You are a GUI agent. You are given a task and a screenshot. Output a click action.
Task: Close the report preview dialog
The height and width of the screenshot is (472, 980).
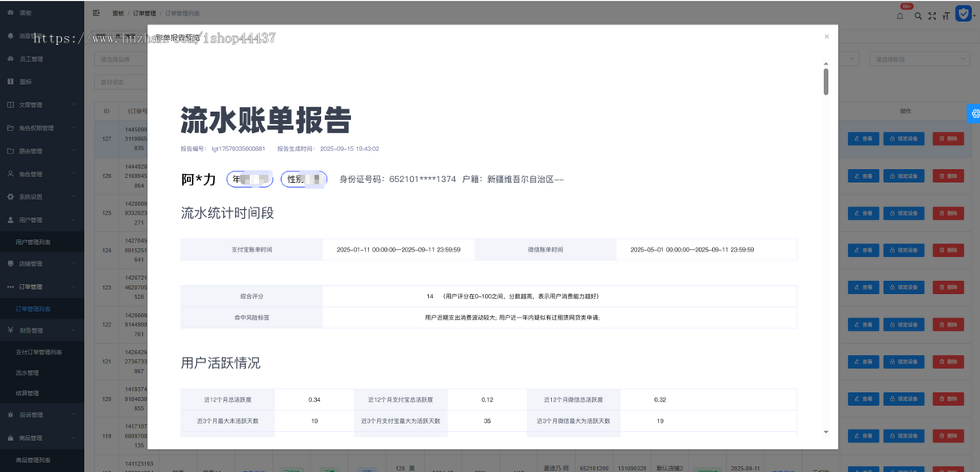[x=826, y=36]
